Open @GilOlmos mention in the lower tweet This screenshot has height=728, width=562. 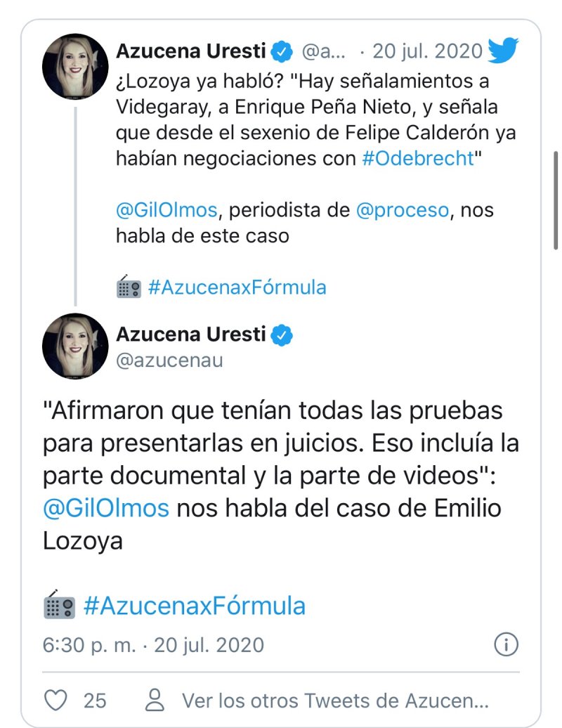click(x=106, y=508)
